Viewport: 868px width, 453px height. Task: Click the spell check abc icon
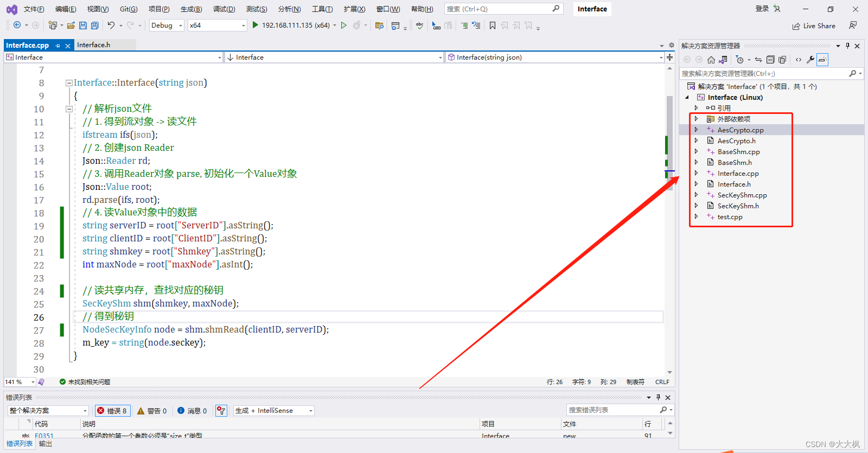419,25
